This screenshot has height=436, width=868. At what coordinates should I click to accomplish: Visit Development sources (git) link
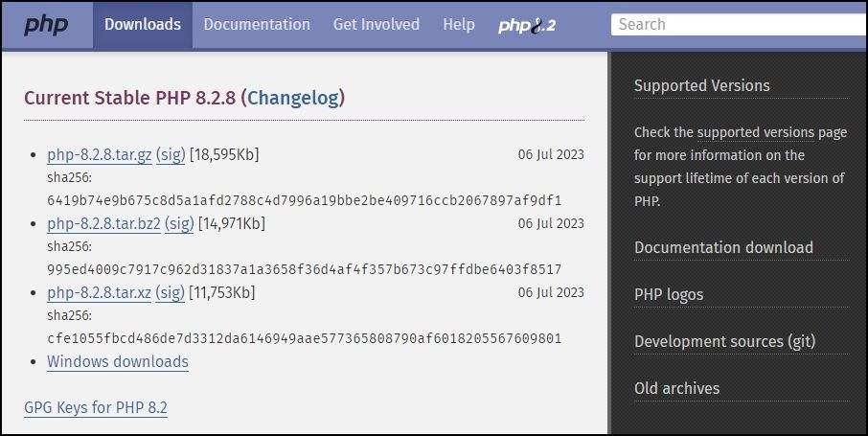[724, 341]
